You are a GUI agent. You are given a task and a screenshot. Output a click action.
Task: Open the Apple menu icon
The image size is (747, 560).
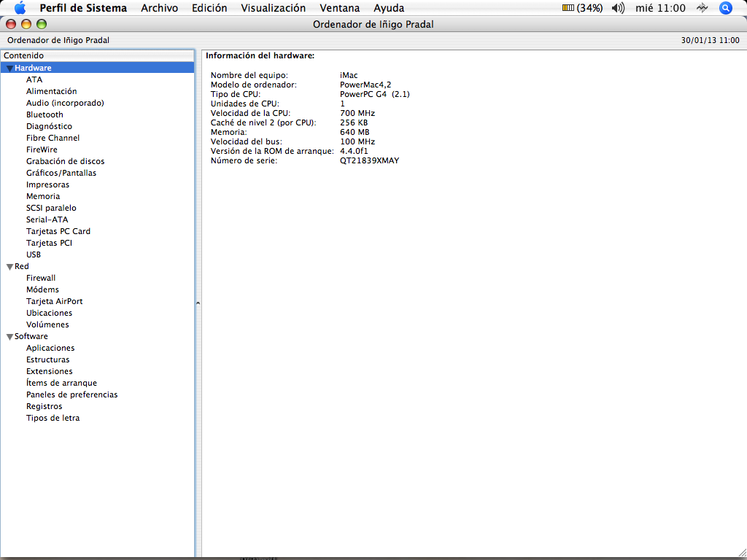20,8
